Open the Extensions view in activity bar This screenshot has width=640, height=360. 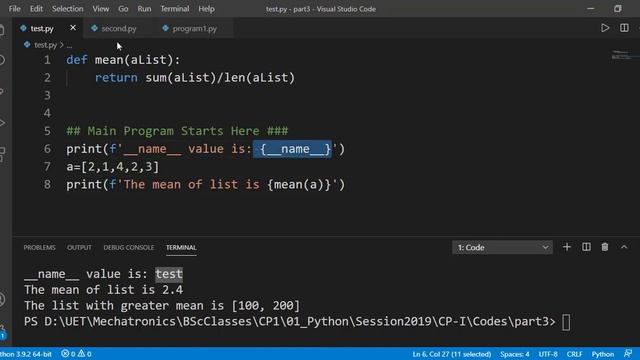click(x=2, y=154)
